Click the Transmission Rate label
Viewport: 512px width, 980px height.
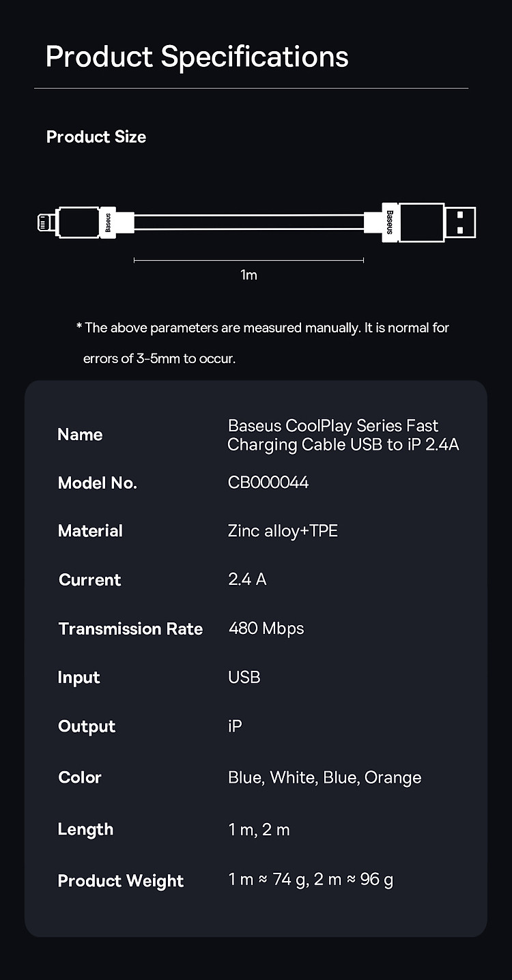pos(130,629)
